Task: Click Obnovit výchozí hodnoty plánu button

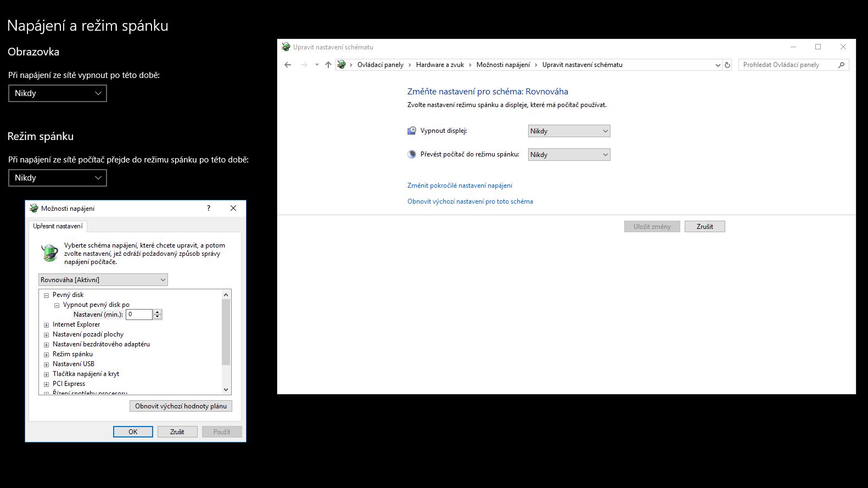Action: coord(181,406)
